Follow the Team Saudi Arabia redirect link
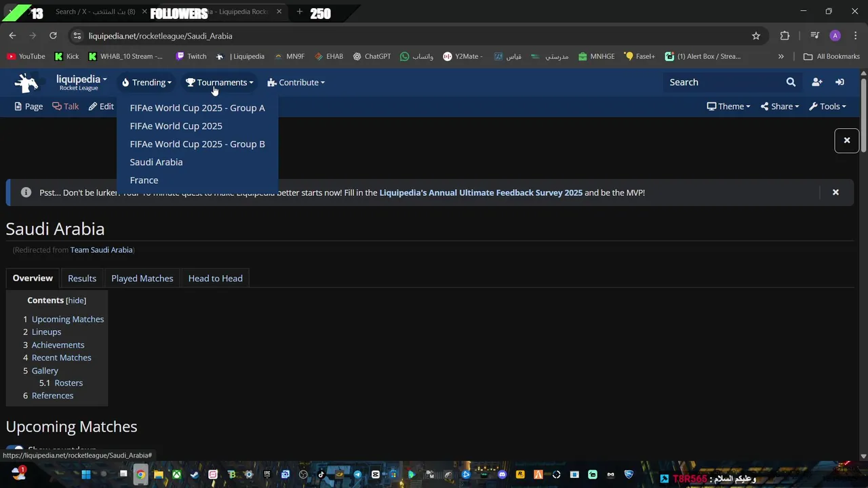 tap(102, 250)
